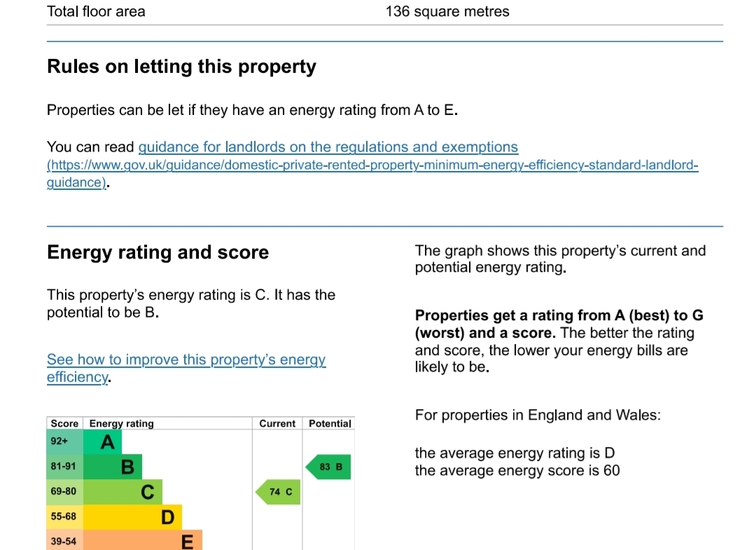Click the potential 83 B rating arrow
Image resolution: width=756 pixels, height=550 pixels.
point(328,467)
